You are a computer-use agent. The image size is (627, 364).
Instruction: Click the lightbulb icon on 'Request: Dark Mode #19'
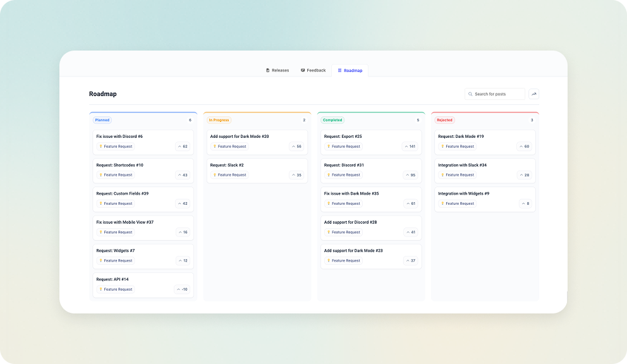pos(442,146)
